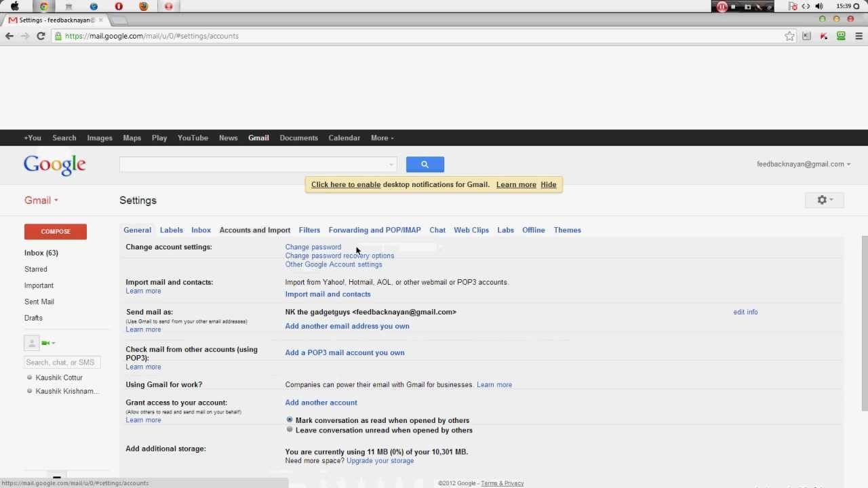Select 'Mark conversation as read' radio button
Image resolution: width=868 pixels, height=488 pixels.
[x=290, y=420]
